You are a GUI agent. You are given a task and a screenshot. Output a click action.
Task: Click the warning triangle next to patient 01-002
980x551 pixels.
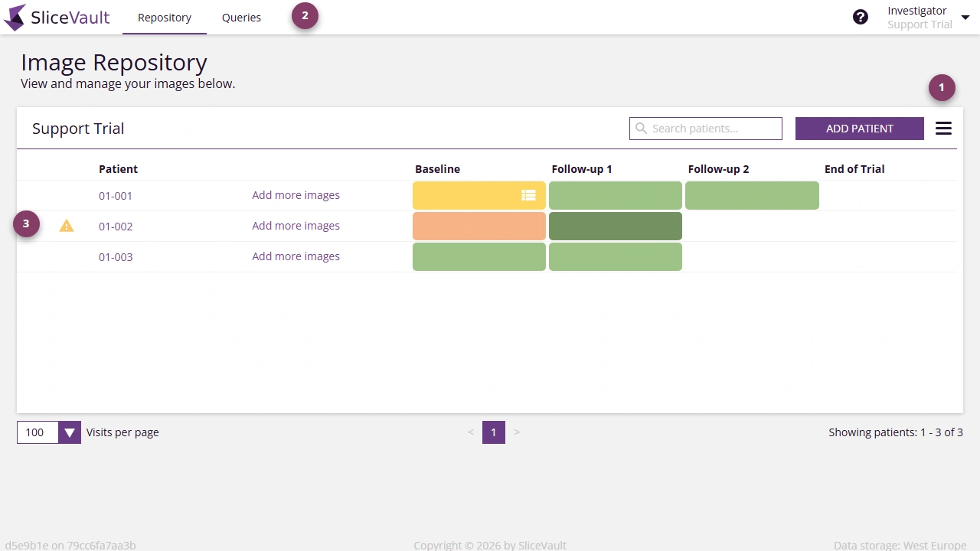pos(67,226)
